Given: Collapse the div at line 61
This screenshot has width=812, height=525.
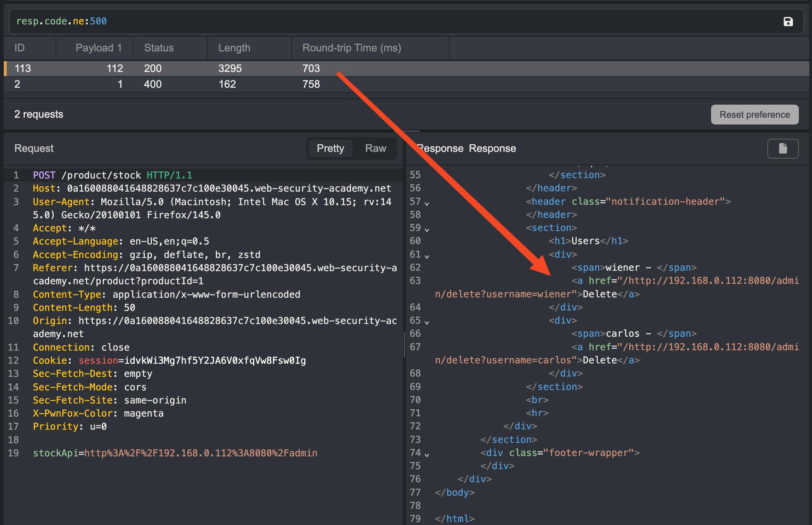Looking at the screenshot, I should point(427,256).
